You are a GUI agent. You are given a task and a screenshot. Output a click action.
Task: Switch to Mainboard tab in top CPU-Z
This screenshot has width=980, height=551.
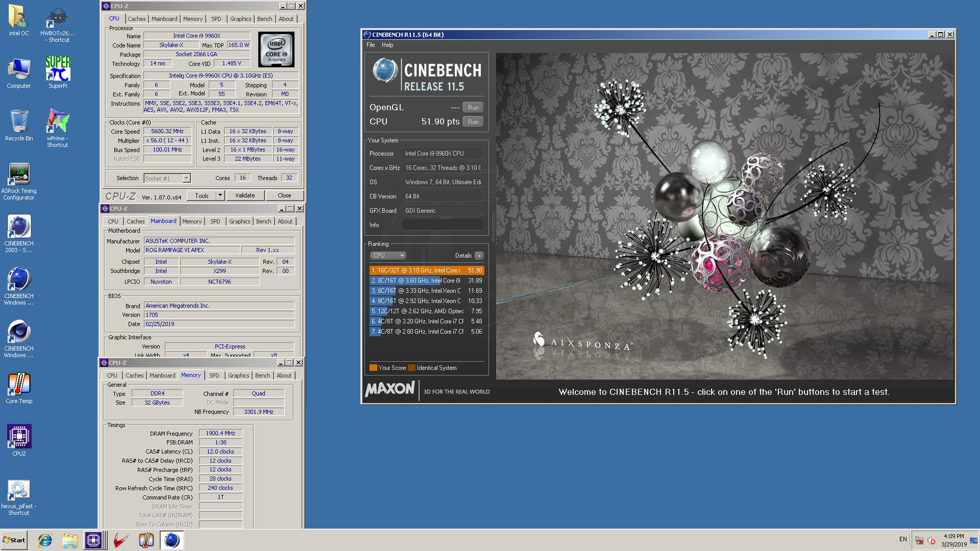(164, 19)
